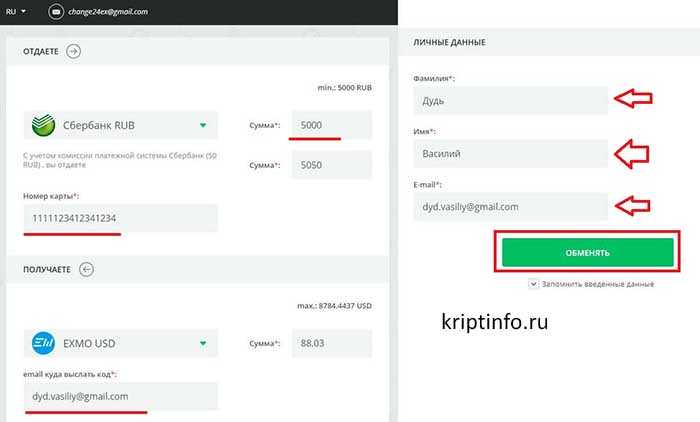This screenshot has height=422, width=700.
Task: Focus the E-mail field under ЛИЧНЫЕ ДАННЫЕ
Action: (x=510, y=207)
